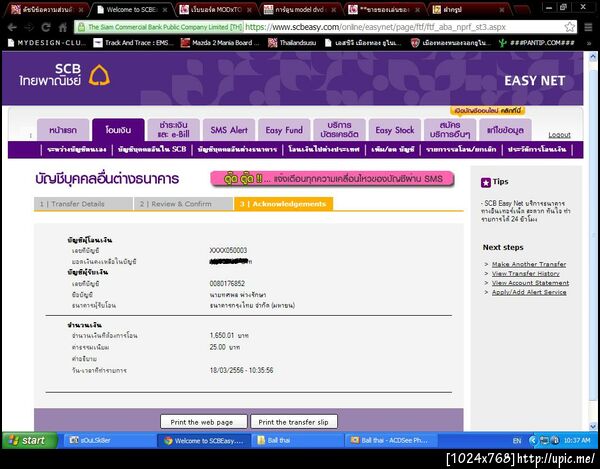Open the SMS Alert tab

coord(229,130)
